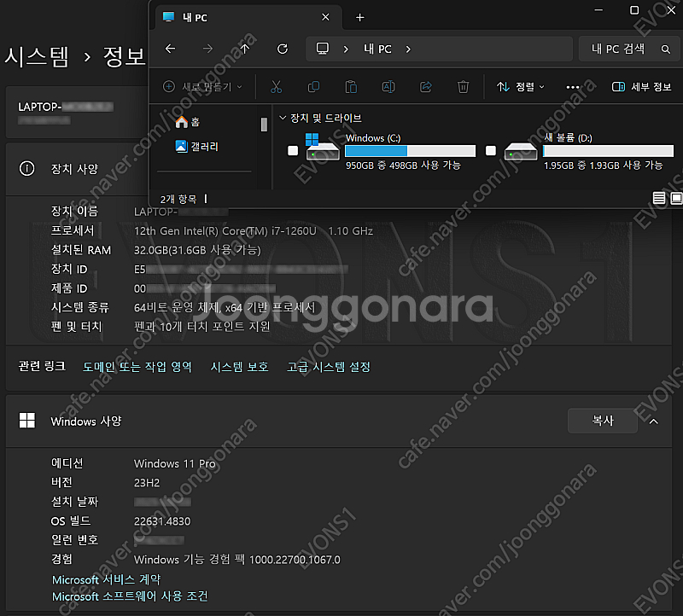Switch to large icons view icon

tap(676, 199)
